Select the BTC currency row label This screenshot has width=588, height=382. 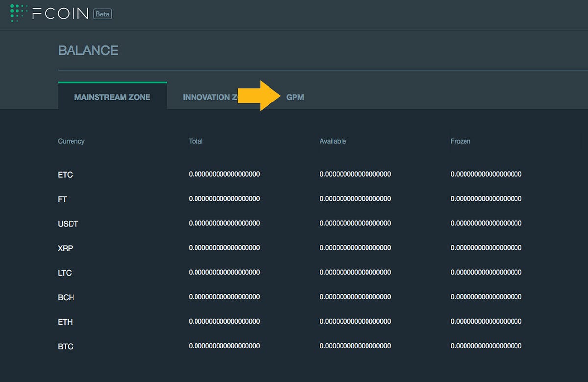tap(66, 346)
